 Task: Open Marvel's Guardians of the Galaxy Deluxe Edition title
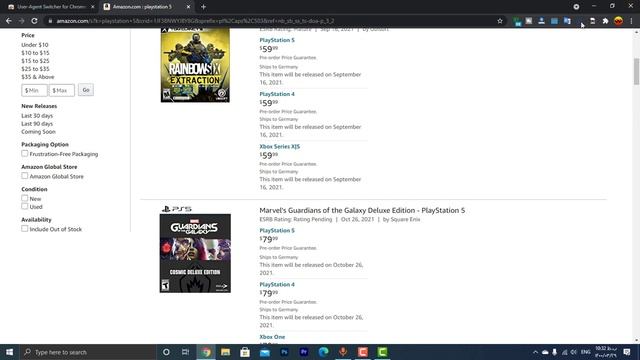click(362, 210)
